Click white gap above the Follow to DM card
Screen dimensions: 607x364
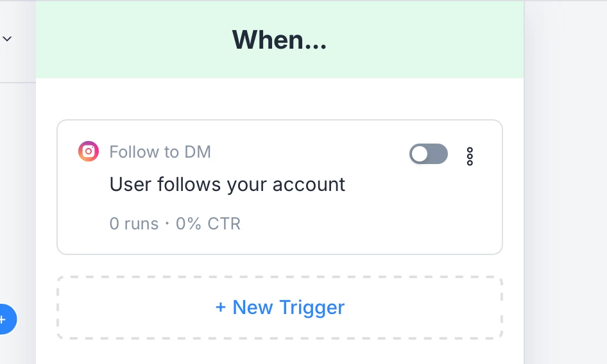click(280, 99)
